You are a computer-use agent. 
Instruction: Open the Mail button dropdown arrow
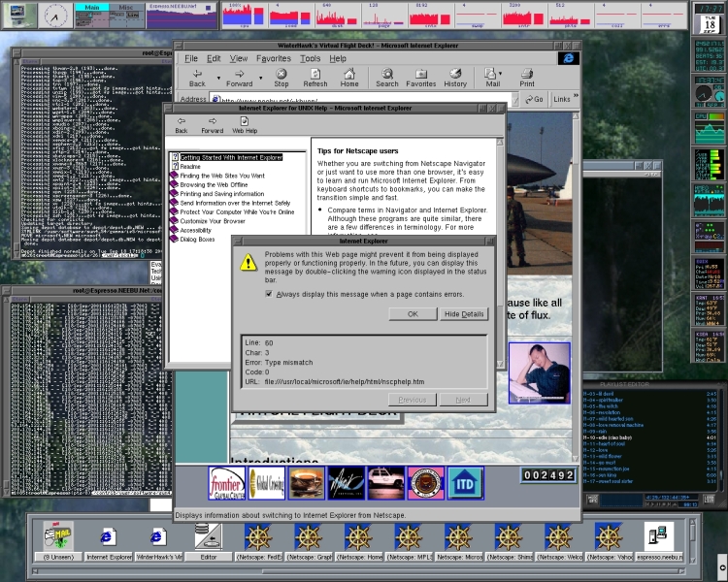[x=500, y=74]
